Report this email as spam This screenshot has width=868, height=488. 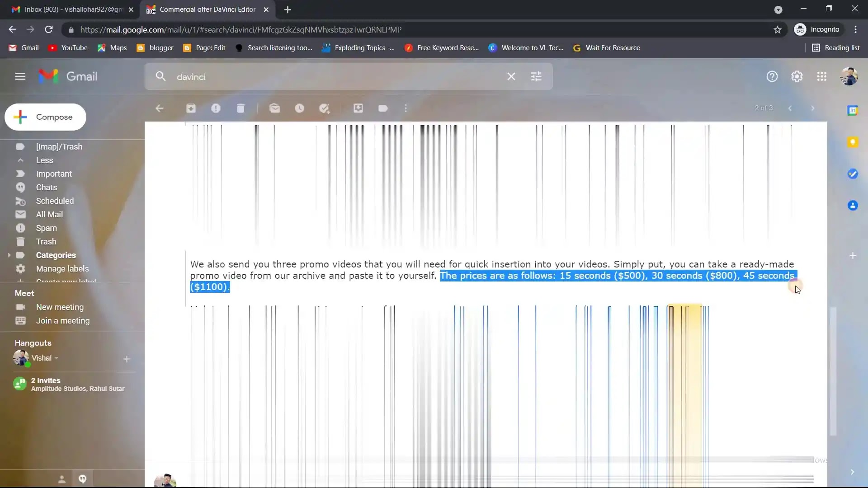click(x=216, y=108)
